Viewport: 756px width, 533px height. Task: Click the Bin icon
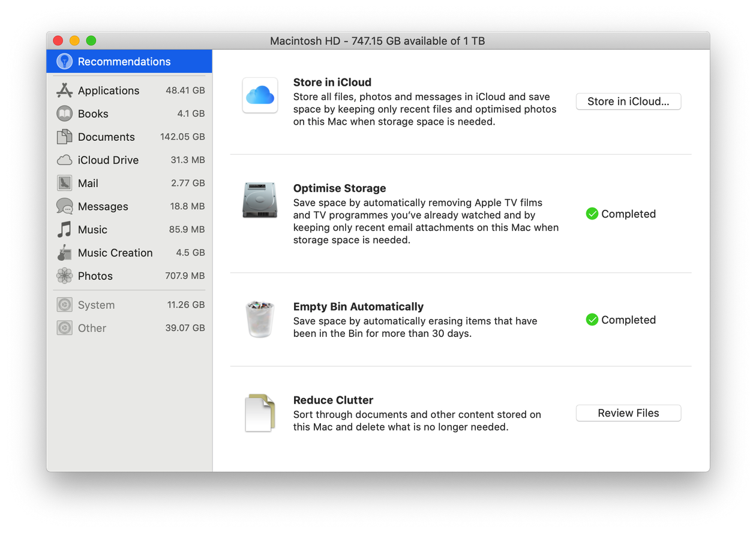260,319
